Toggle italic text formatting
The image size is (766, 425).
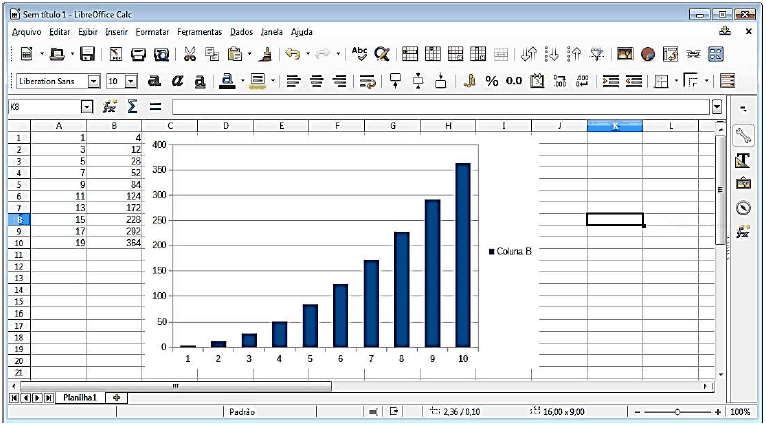[177, 81]
